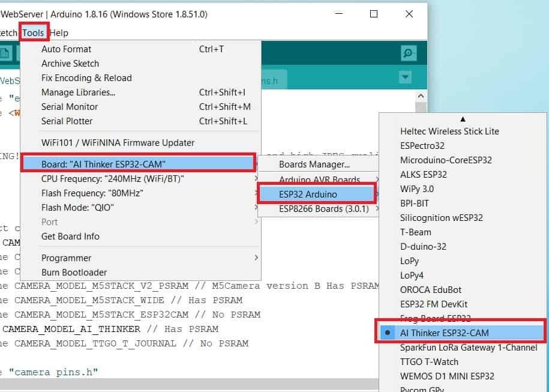This screenshot has width=549, height=392.
Task: Click Get Board Info
Action: coord(141,236)
